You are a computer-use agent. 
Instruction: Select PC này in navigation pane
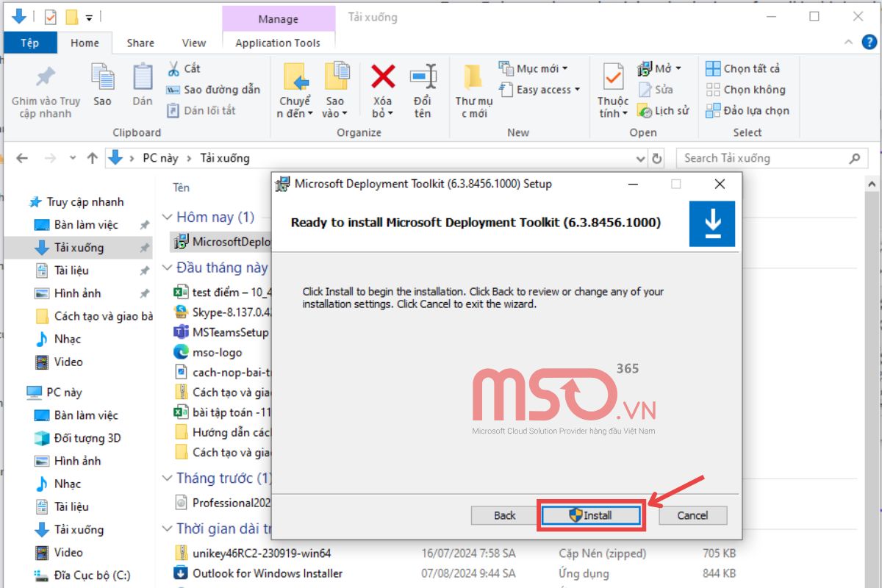tap(65, 392)
